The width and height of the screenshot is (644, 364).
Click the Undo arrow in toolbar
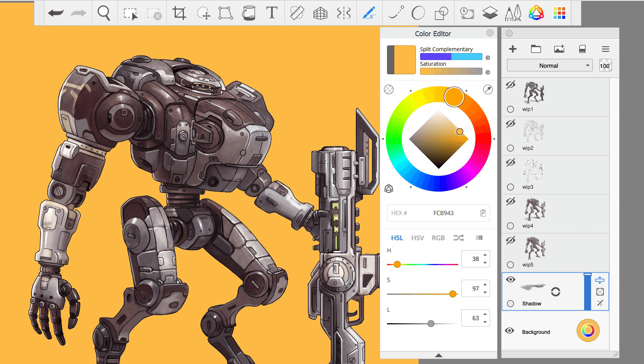click(56, 13)
